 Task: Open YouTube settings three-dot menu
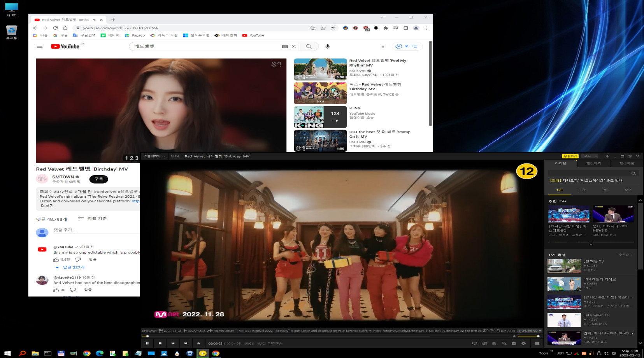[383, 46]
